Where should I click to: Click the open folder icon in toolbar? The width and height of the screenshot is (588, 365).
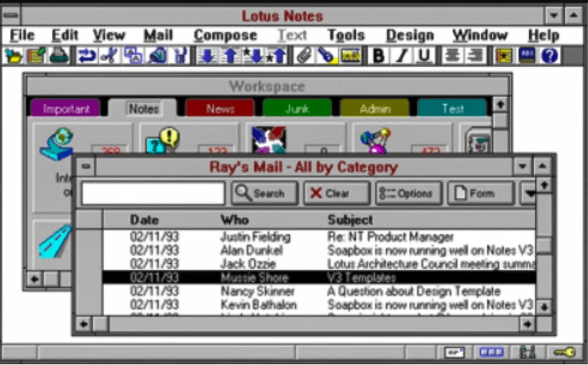(13, 55)
